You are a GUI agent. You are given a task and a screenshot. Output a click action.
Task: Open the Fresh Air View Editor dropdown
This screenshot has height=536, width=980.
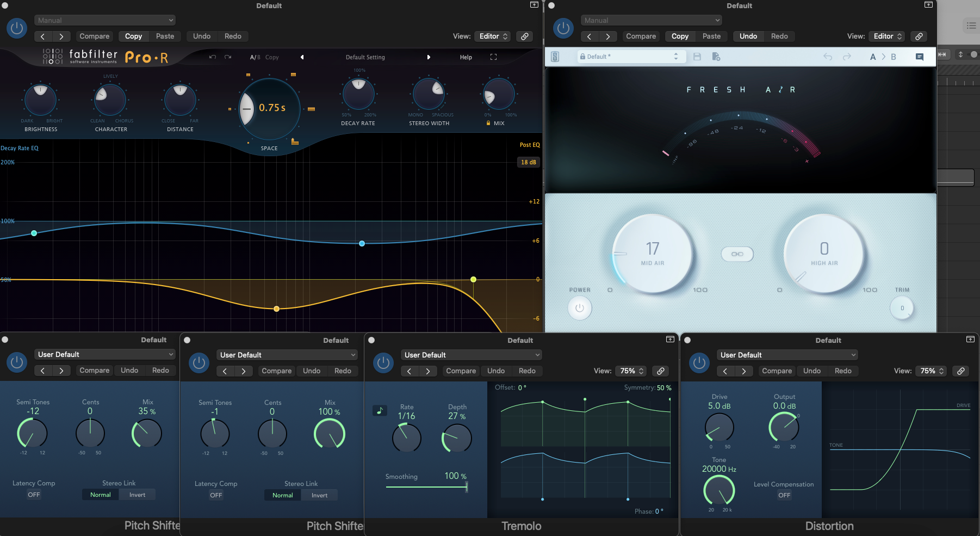pyautogui.click(x=887, y=36)
